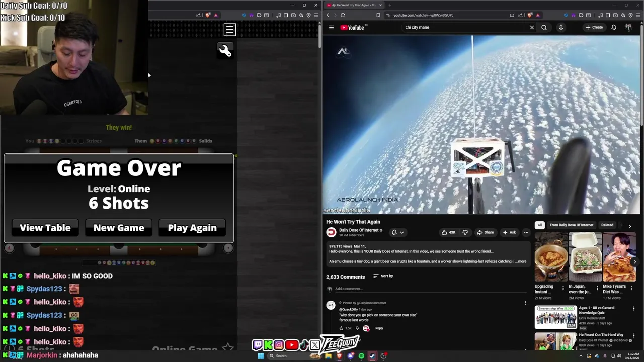
Task: Go to YouTube home via logo
Action: pyautogui.click(x=352, y=27)
